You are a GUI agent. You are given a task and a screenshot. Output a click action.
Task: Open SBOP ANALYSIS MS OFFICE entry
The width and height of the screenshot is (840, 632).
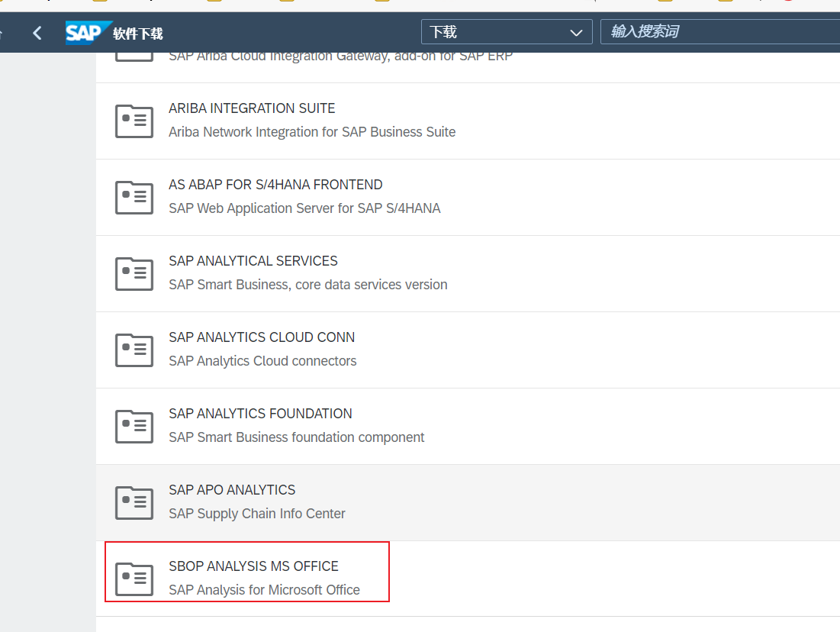coord(253,566)
